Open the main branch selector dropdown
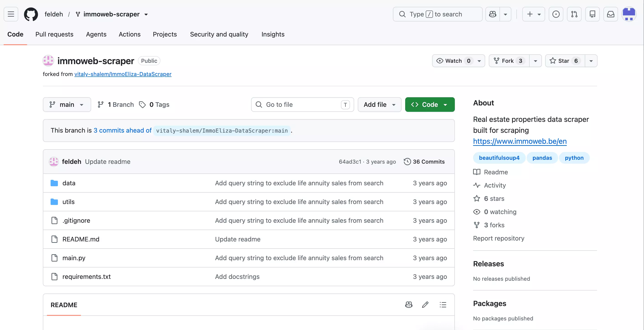Screen dimensions: 644x330 point(67,104)
